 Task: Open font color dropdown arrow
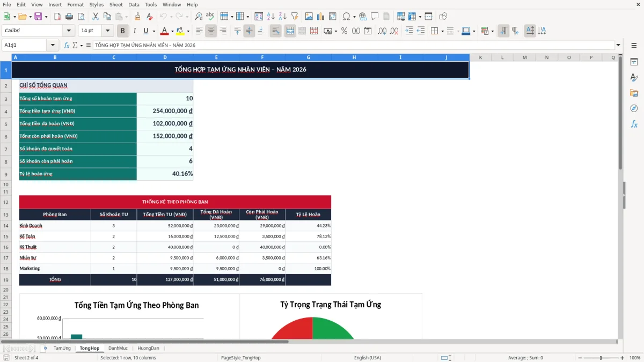(172, 31)
